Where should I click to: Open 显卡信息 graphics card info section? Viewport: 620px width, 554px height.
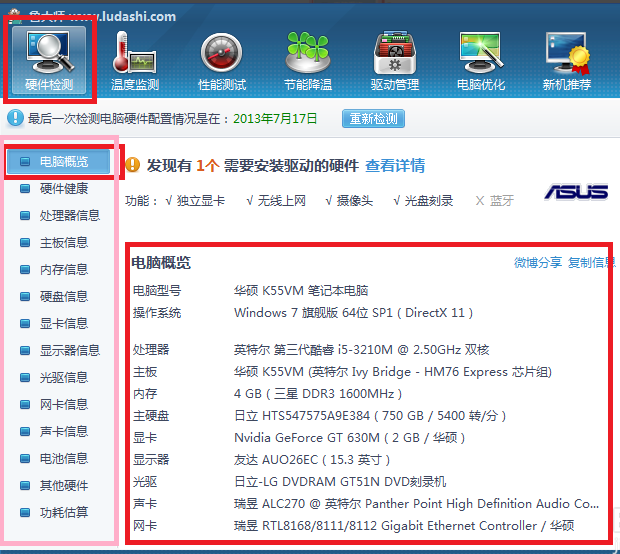tap(63, 323)
